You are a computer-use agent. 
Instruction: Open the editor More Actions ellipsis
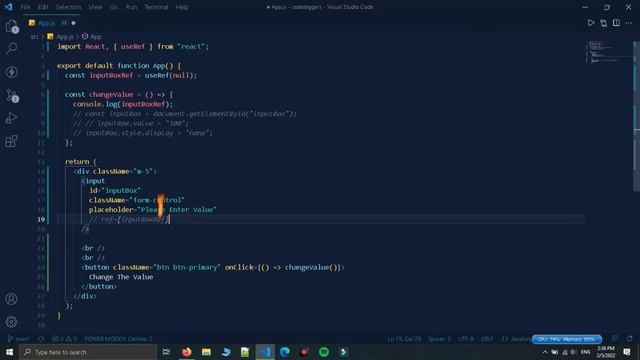coord(629,23)
